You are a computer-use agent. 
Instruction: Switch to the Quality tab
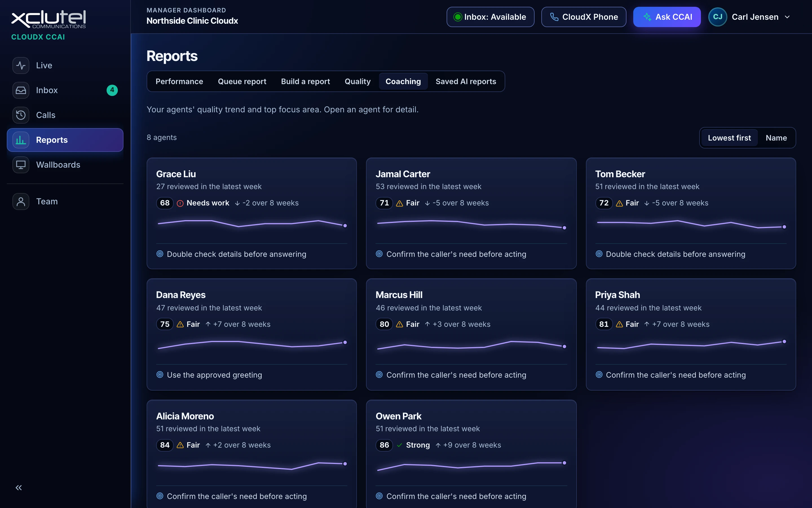click(x=357, y=81)
